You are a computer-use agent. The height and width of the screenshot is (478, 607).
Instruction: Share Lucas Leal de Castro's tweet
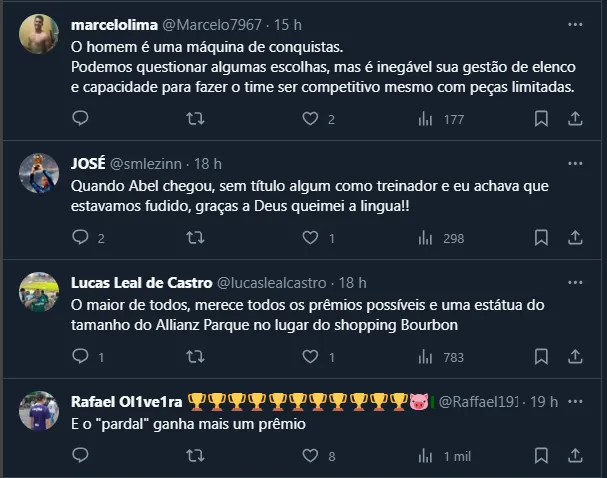click(x=575, y=357)
